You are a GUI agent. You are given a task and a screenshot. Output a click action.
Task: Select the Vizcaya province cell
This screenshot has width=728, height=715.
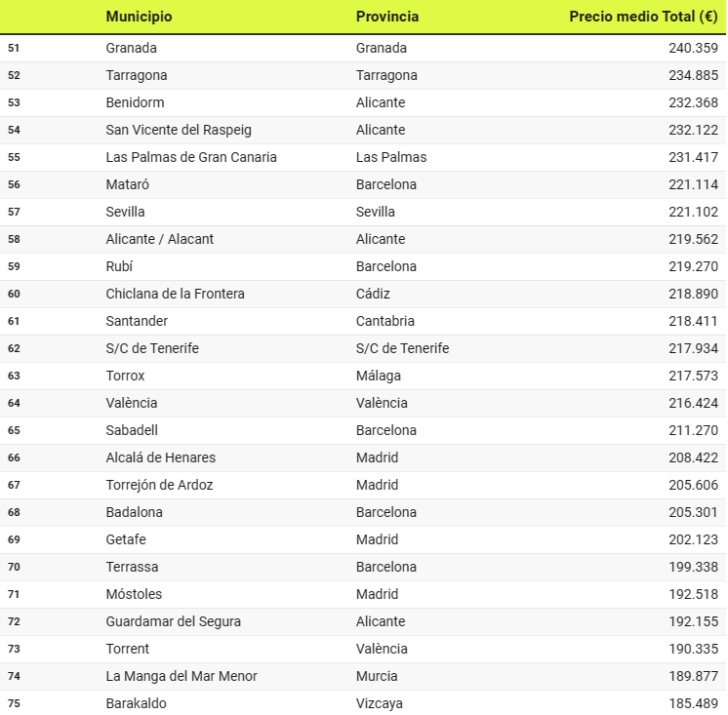380,703
